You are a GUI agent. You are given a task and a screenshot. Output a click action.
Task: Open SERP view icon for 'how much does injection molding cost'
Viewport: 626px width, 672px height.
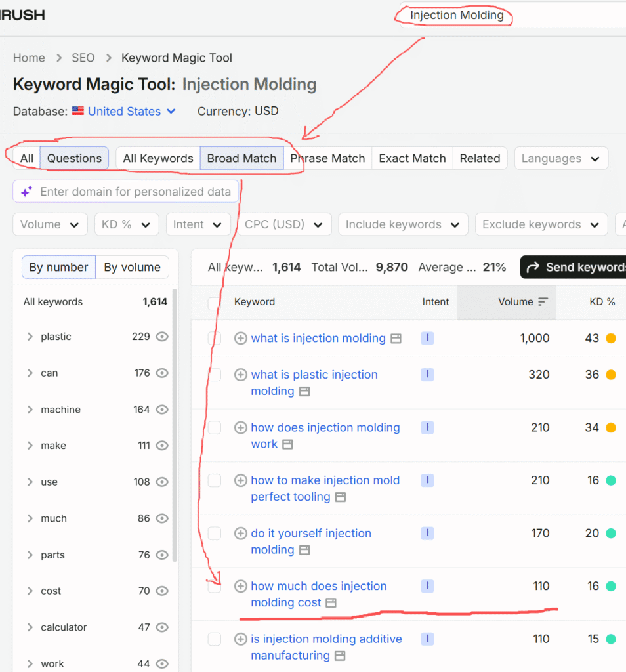tap(331, 603)
